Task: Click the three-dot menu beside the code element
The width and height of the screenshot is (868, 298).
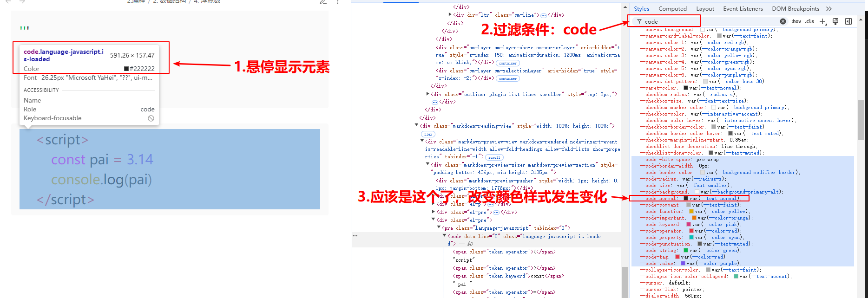Action: tap(355, 236)
